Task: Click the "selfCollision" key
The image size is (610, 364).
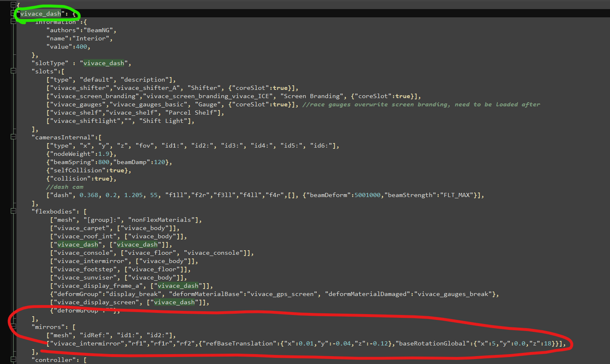Action: (78, 170)
